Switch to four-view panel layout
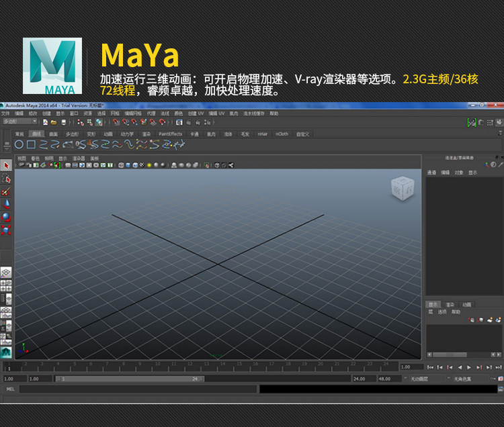Image resolution: width=504 pixels, height=427 pixels. 6,286
